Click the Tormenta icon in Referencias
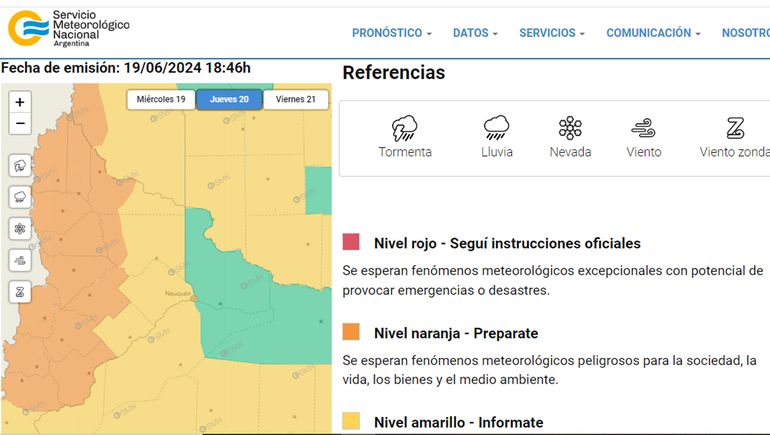 (x=405, y=128)
